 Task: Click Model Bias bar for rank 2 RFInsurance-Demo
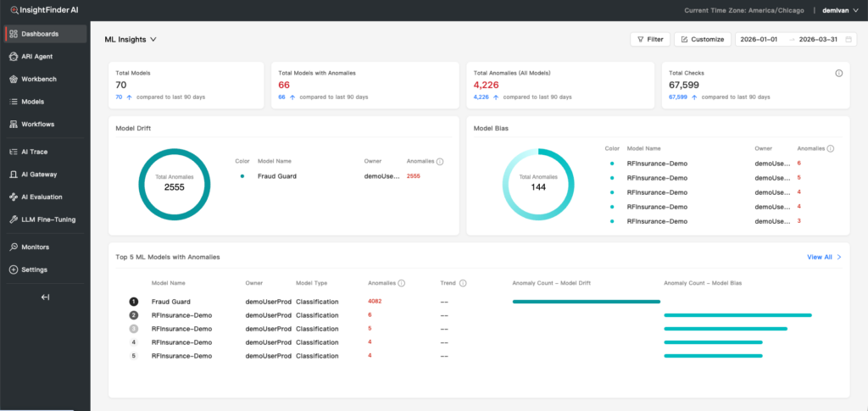[738, 315]
